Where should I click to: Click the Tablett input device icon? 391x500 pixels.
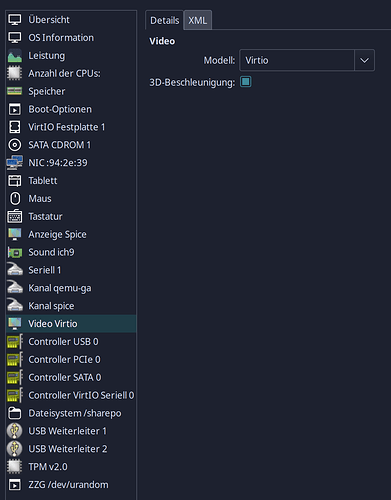pyautogui.click(x=15, y=181)
